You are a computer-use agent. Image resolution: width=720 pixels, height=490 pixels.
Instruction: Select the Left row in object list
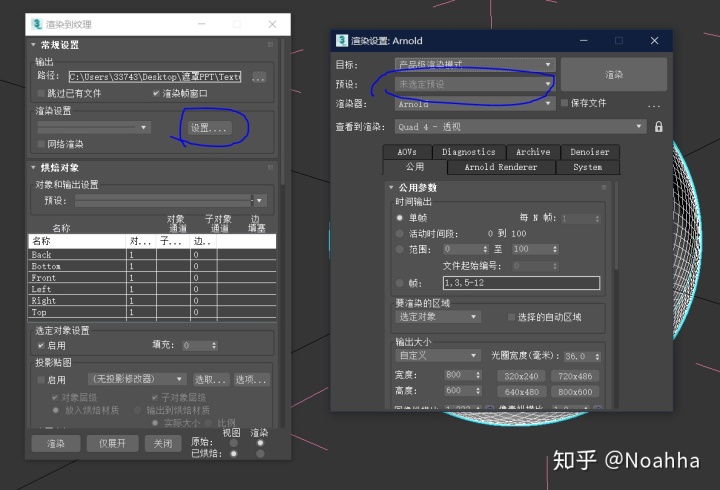pyautogui.click(x=152, y=289)
